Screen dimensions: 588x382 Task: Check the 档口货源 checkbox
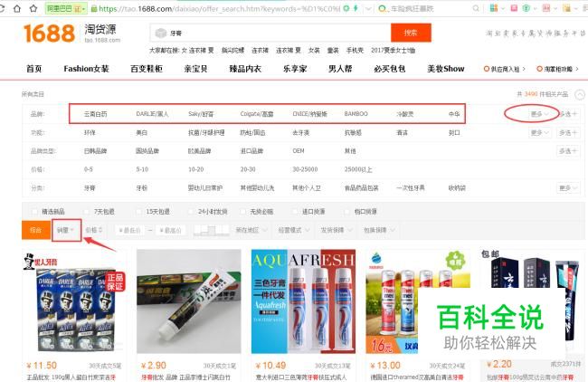[x=346, y=212]
